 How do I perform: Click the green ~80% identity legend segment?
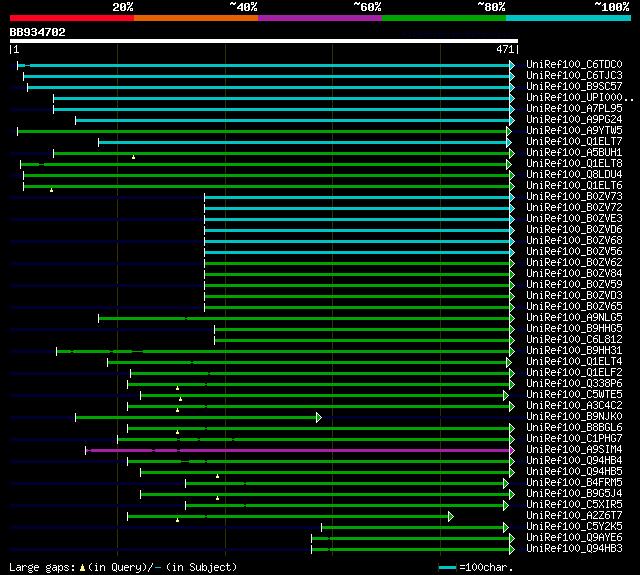pos(444,18)
